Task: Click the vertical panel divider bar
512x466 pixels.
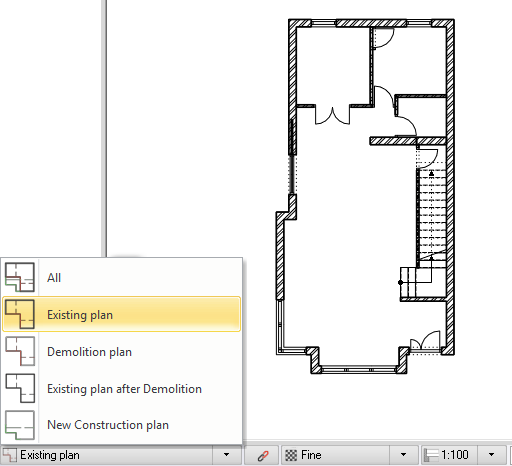Action: [104, 128]
